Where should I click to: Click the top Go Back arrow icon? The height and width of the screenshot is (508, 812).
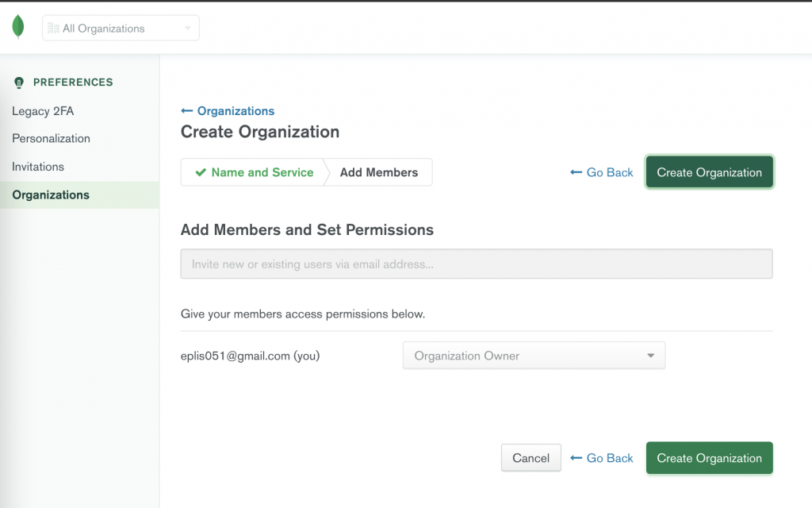tap(576, 172)
